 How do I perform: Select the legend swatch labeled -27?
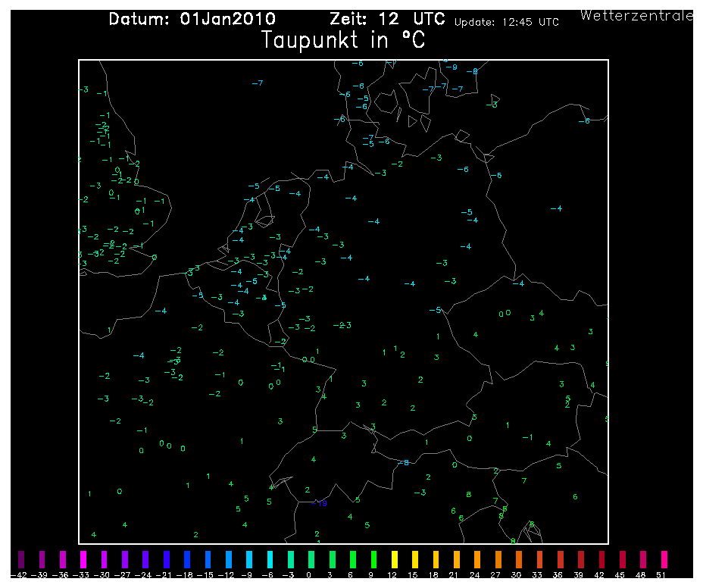click(125, 559)
